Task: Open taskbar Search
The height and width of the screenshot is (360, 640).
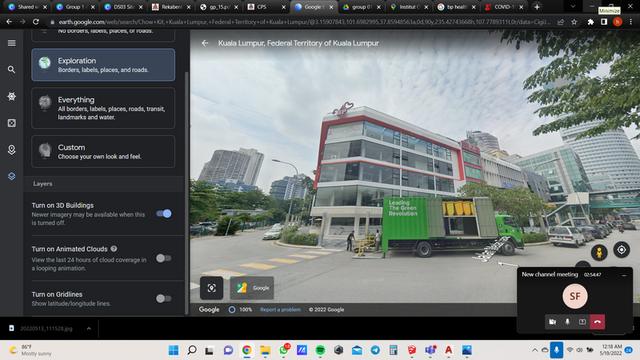Action: pyautogui.click(x=191, y=350)
